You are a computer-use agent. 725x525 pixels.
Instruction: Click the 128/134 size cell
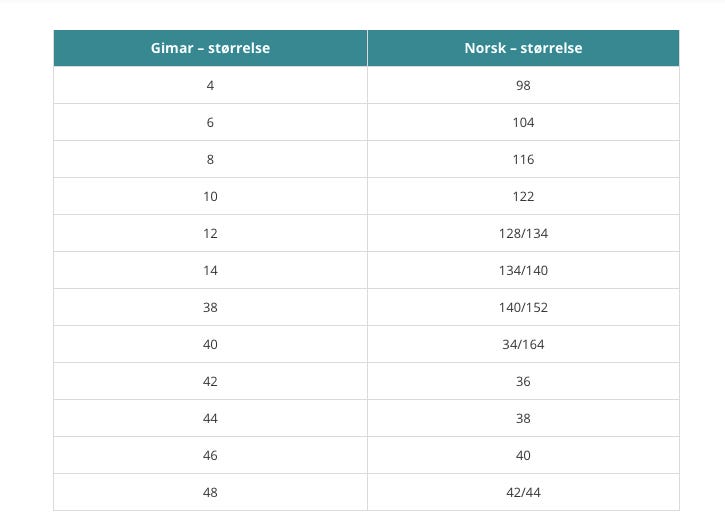tap(523, 233)
